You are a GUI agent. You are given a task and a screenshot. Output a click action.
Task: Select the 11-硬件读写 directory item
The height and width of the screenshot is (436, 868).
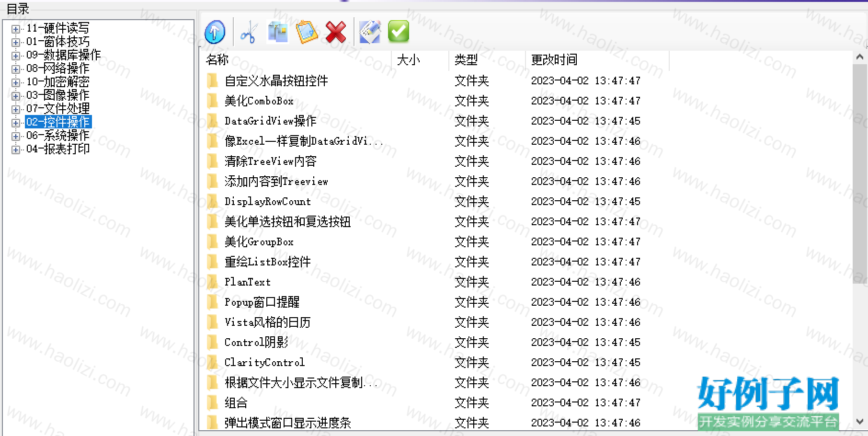click(58, 28)
